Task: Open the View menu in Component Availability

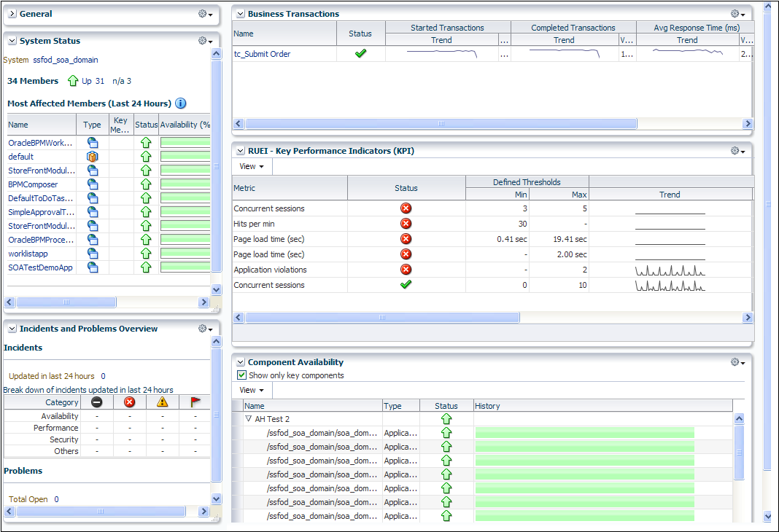Action: 252,390
